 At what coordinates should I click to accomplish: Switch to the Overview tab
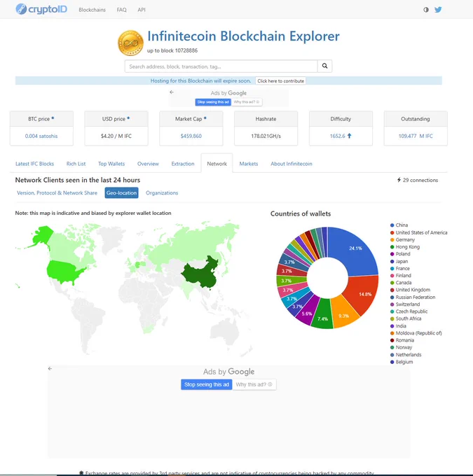(148, 164)
